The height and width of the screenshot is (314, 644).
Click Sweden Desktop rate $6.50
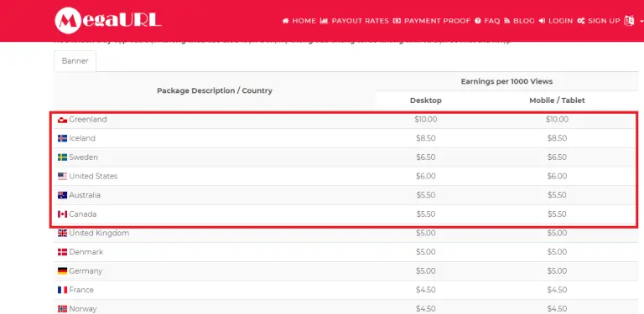point(425,157)
